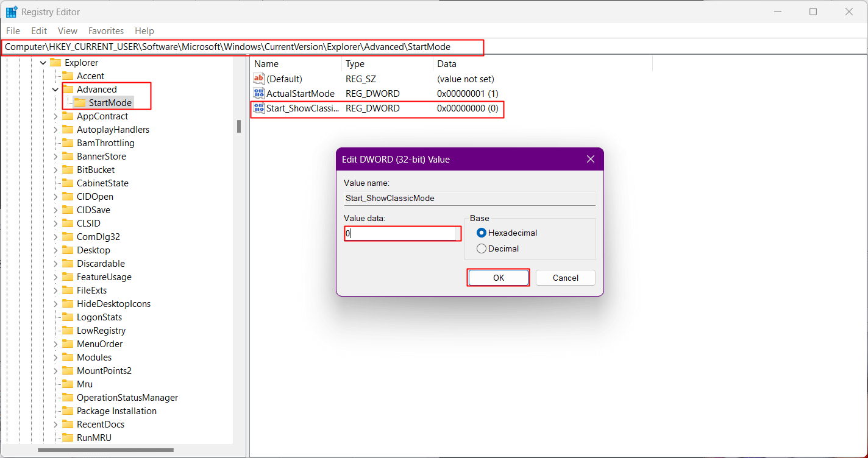Click into the Value data field
868x458 pixels.
point(402,233)
